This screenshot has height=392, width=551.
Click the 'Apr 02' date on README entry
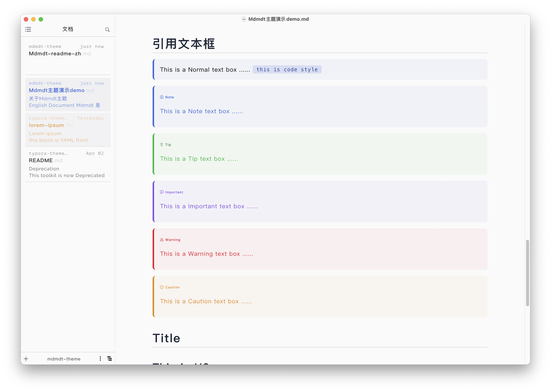coord(95,153)
